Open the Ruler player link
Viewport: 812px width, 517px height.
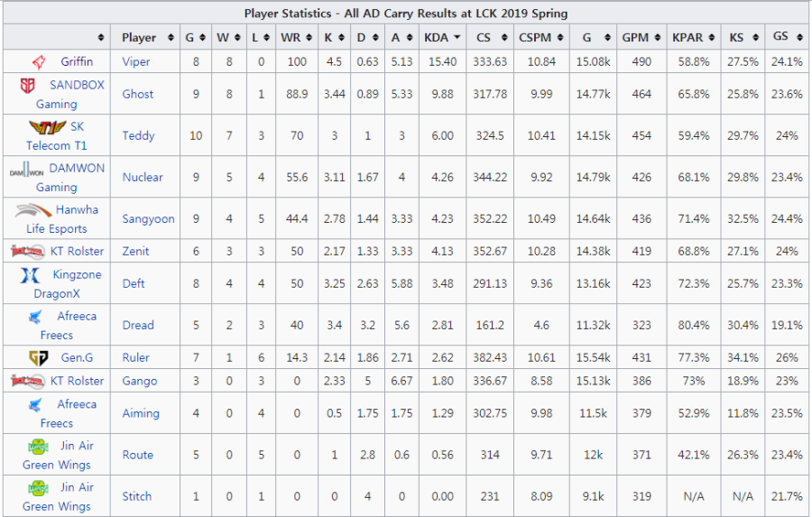[136, 358]
